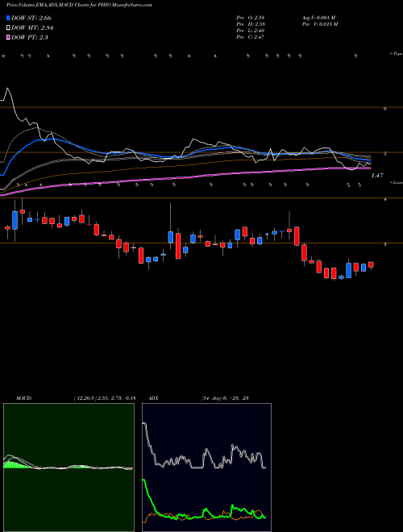This screenshot has width=403, height=532.
Task: Click the white DOW MT legend swatch
Action: coord(8,28)
